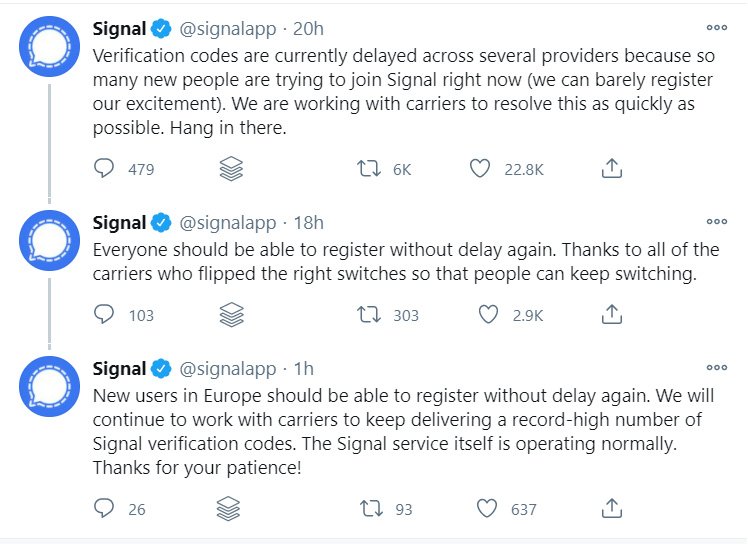
Task: Retweet the tweet with 303 retweets
Action: coord(370,315)
